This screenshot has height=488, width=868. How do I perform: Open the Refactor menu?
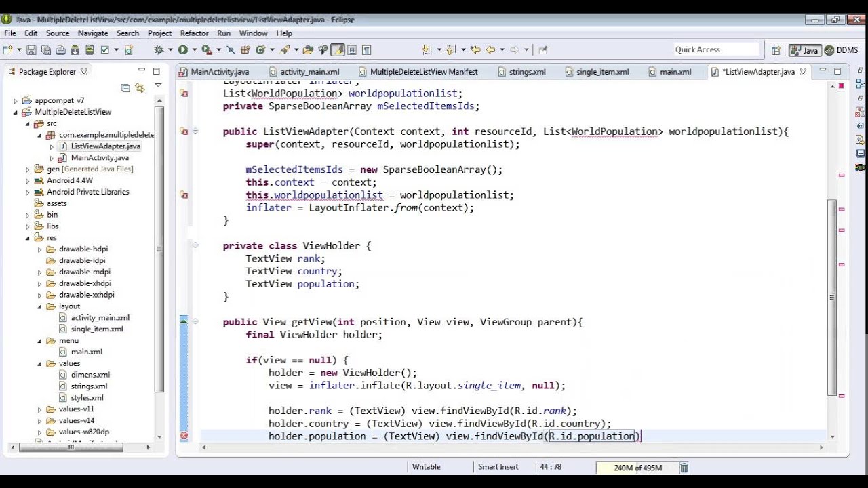coord(194,33)
